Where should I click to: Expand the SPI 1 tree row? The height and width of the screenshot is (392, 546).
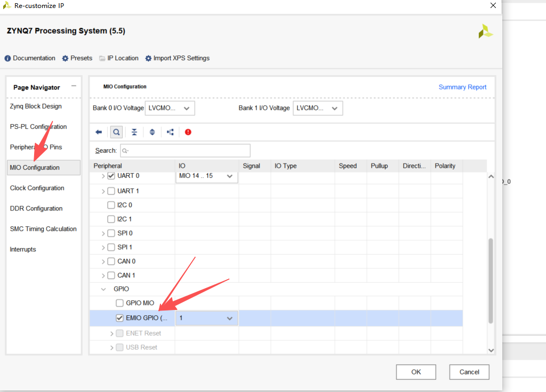coord(103,248)
